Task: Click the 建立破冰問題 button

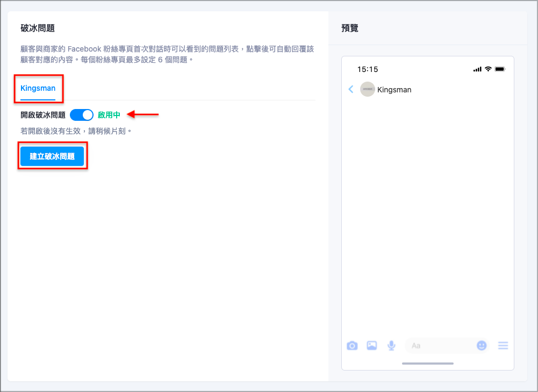Action: pyautogui.click(x=52, y=156)
